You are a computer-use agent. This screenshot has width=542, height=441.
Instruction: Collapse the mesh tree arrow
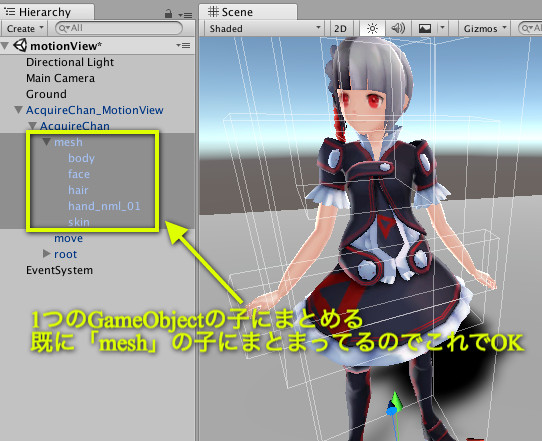47,142
